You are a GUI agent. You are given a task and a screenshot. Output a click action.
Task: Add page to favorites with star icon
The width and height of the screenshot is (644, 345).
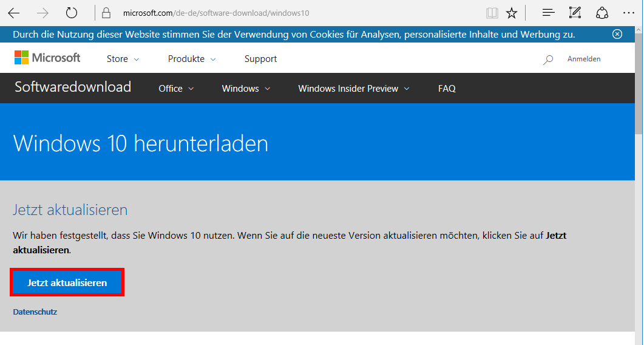[x=512, y=13]
